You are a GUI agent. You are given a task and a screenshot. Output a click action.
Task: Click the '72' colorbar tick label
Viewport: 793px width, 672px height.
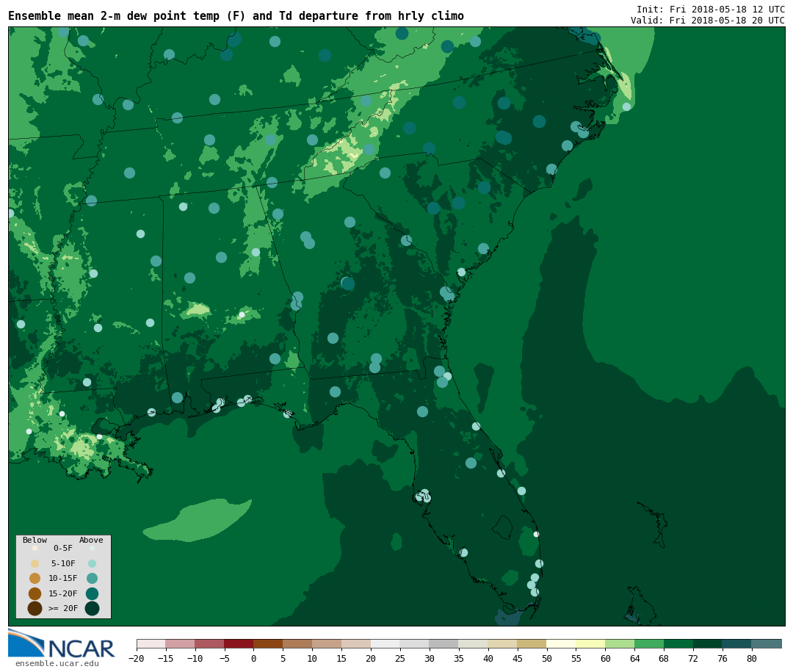click(693, 659)
